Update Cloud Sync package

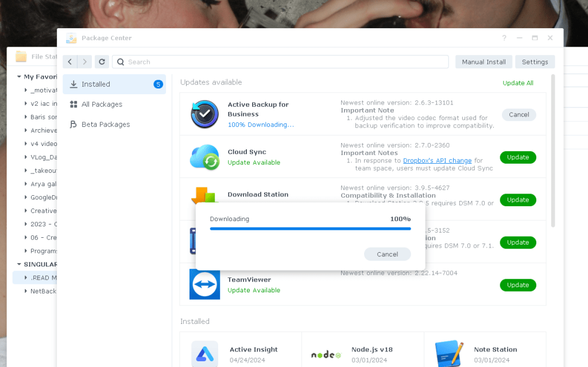click(518, 157)
